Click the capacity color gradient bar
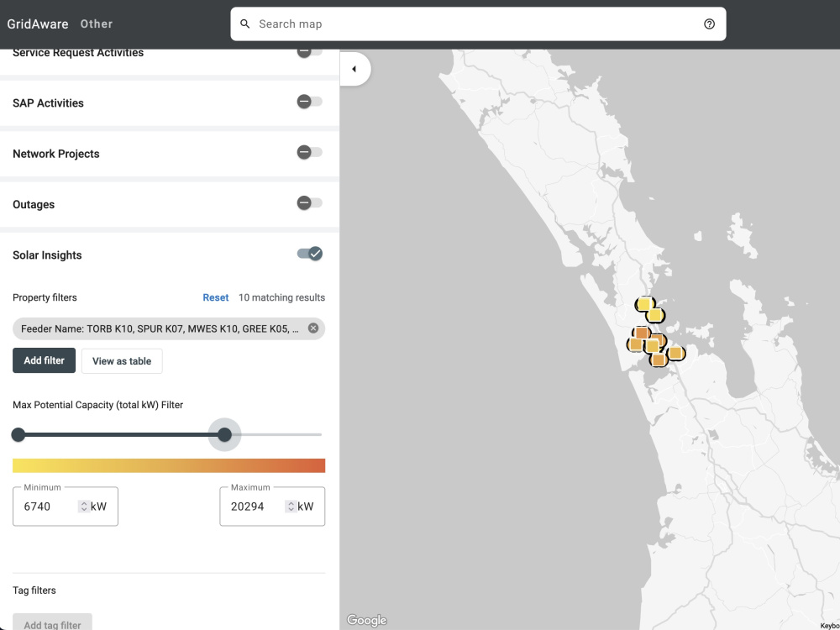This screenshot has height=630, width=840. click(169, 465)
